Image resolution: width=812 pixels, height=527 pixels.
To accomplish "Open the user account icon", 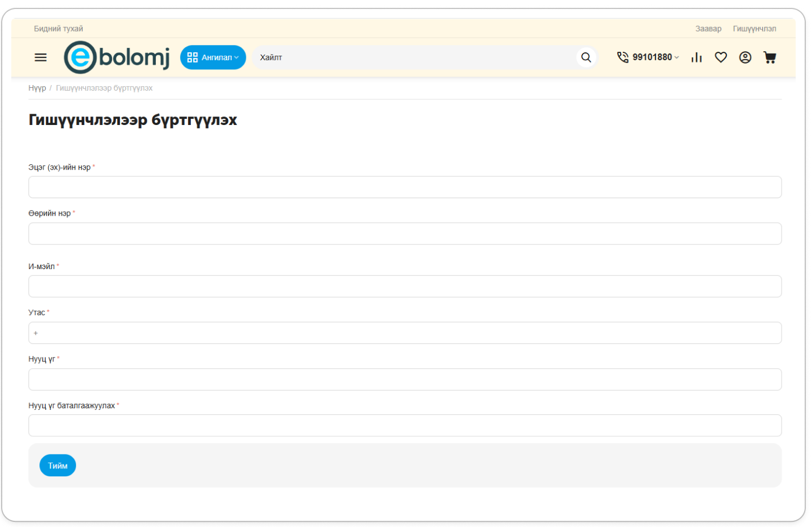I will (x=745, y=57).
